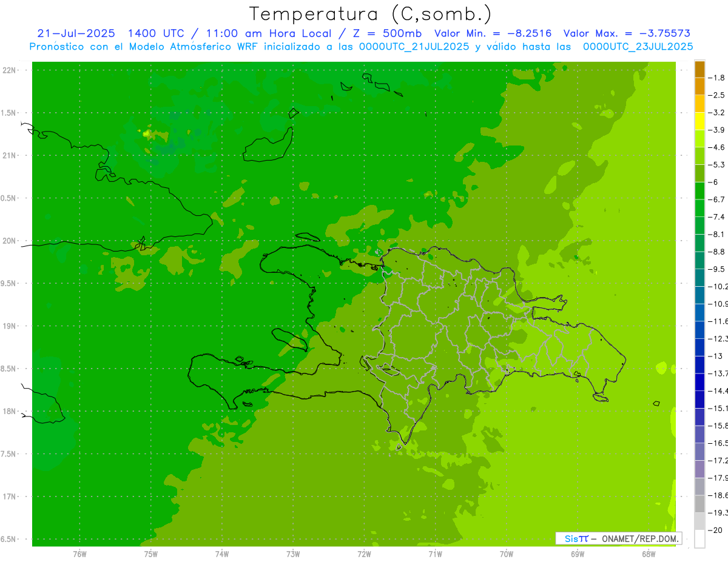Image resolution: width=728 pixels, height=562 pixels.
Task: Pick the dark orange swatch above -1.8
Action: coord(699,69)
